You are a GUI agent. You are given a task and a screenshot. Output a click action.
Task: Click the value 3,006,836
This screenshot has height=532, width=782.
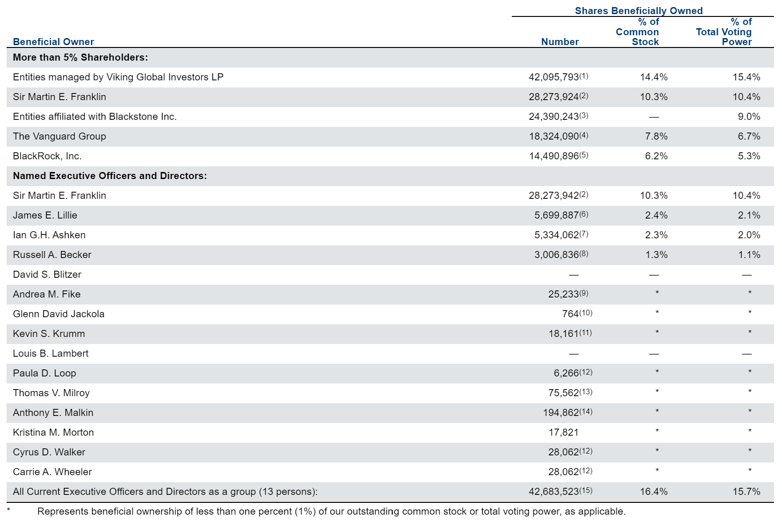556,255
